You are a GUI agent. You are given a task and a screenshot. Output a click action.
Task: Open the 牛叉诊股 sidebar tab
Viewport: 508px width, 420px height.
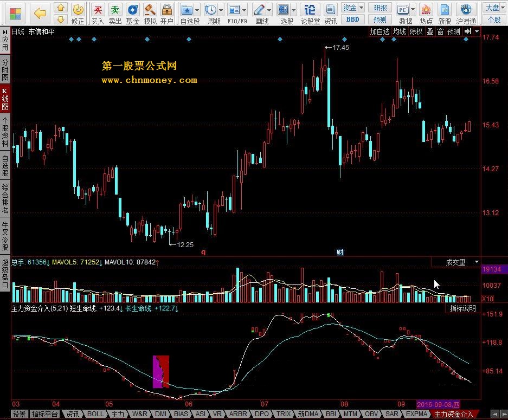[x=5, y=236]
